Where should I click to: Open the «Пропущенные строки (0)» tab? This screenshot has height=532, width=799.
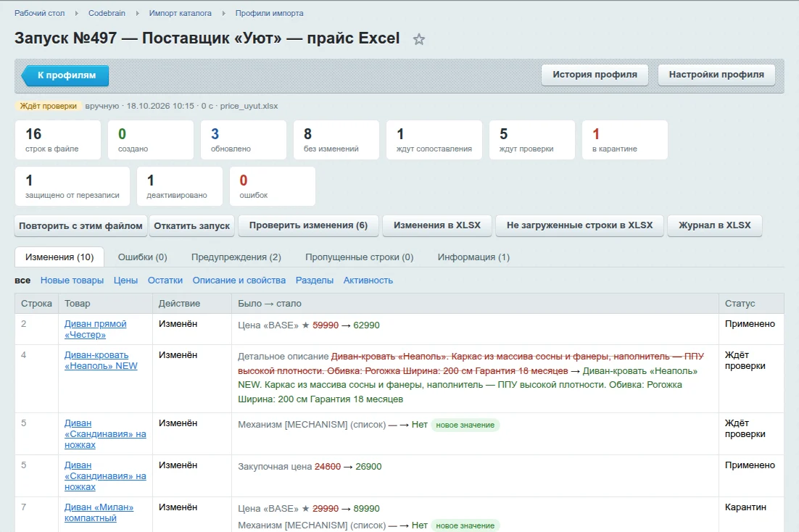pos(359,257)
